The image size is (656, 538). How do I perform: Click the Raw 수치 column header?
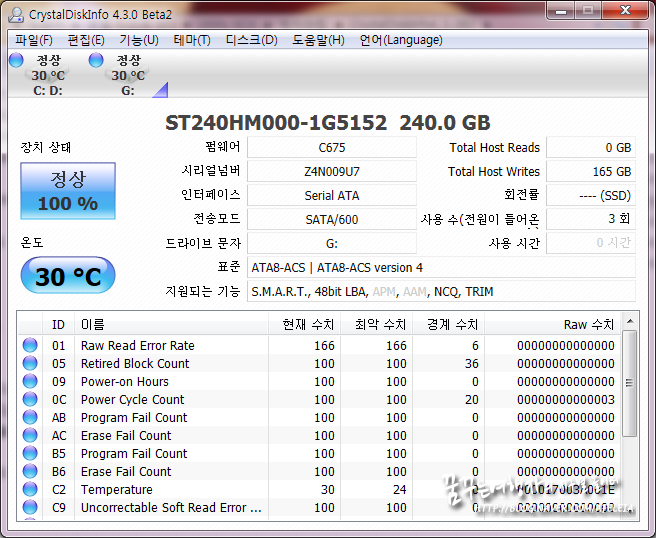click(553, 324)
